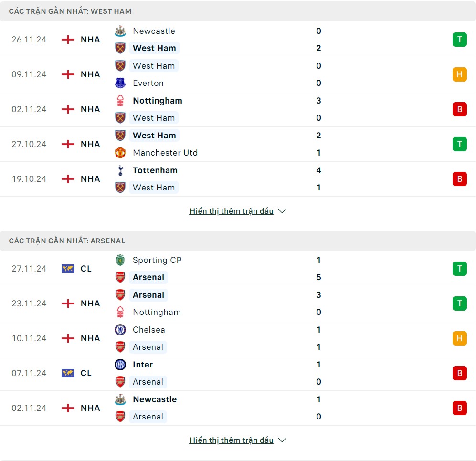Click the Tottenham club crest icon

pyautogui.click(x=120, y=170)
